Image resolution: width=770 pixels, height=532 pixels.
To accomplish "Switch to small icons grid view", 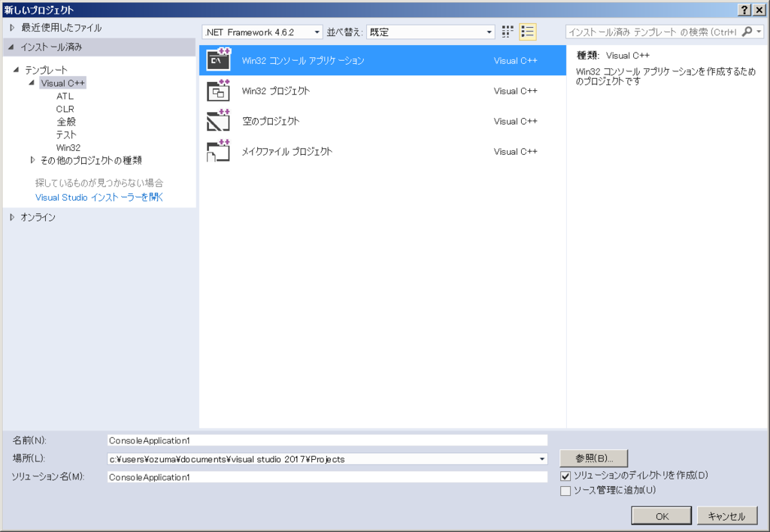I will [508, 32].
